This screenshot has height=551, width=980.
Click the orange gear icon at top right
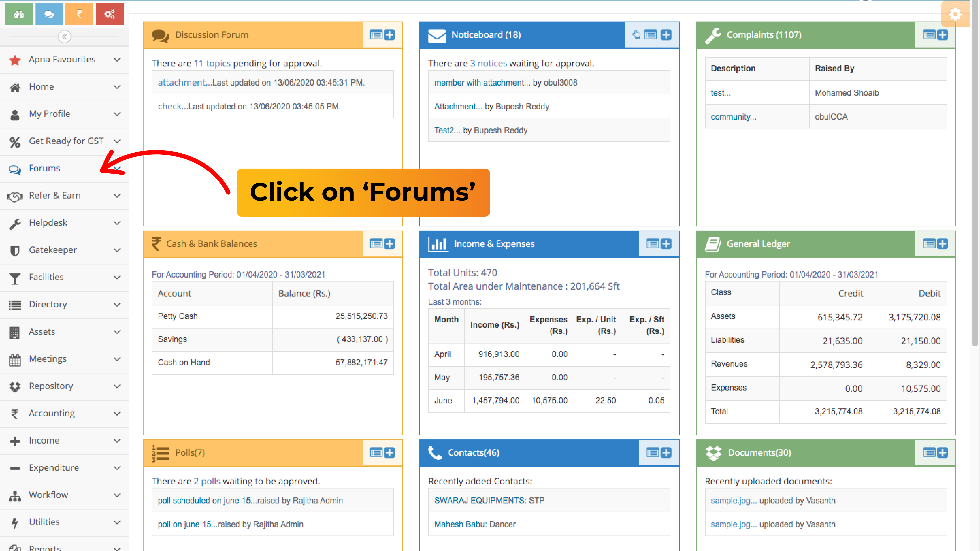[955, 14]
